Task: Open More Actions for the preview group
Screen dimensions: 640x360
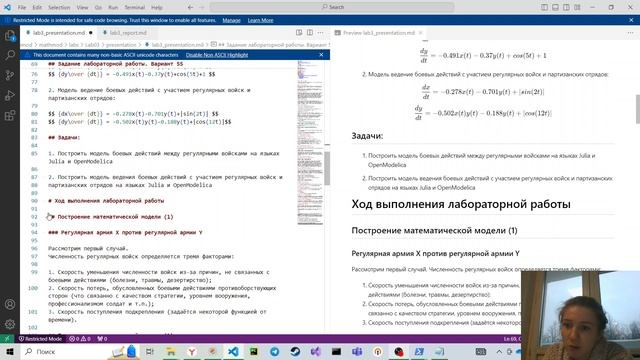Action: [631, 33]
